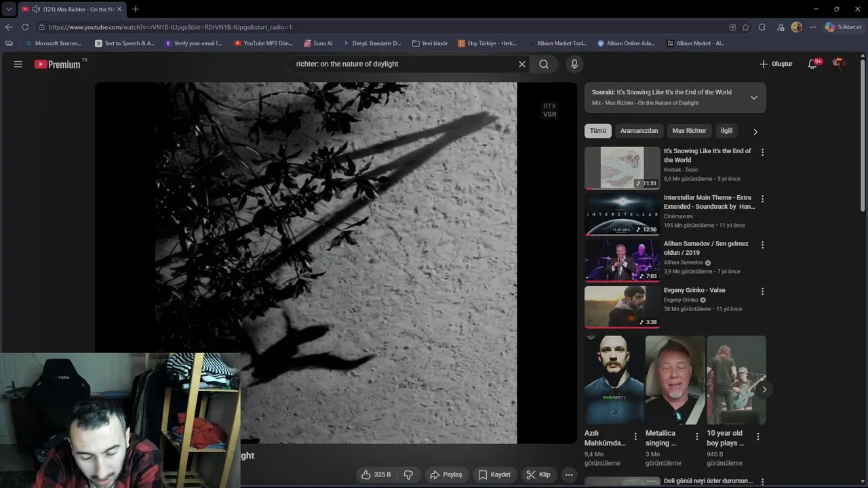
Task: Select the Aramanızdan filter chip
Action: coord(639,131)
